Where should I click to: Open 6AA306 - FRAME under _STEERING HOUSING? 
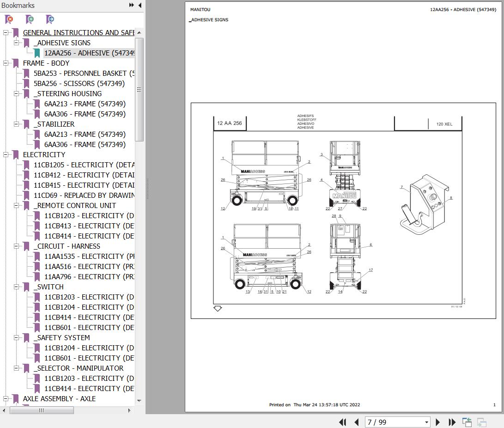(x=85, y=114)
